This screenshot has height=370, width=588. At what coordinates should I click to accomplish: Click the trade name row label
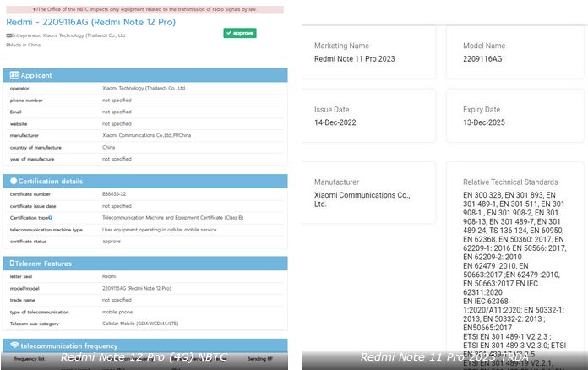point(23,300)
